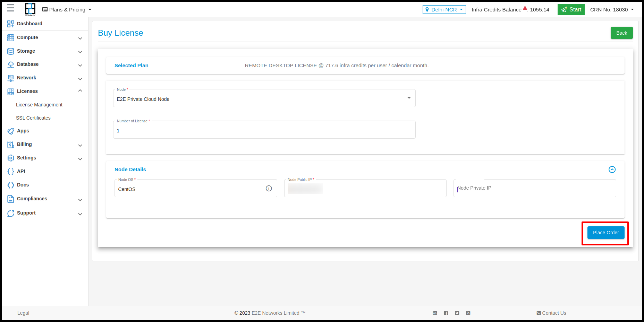Click the Twitter footer icon
Image resolution: width=644 pixels, height=322 pixels.
(x=457, y=313)
